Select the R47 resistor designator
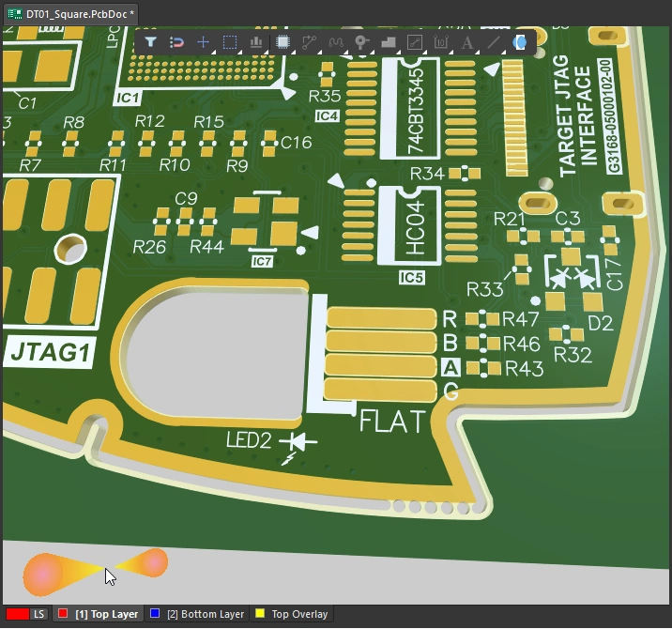Viewport: 672px width, 629px height. [x=520, y=319]
